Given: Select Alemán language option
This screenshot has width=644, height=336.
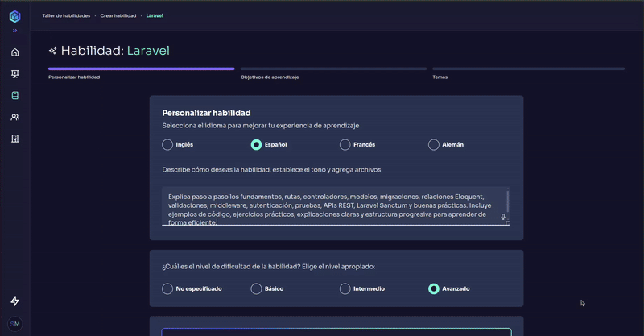Looking at the screenshot, I should tap(434, 145).
